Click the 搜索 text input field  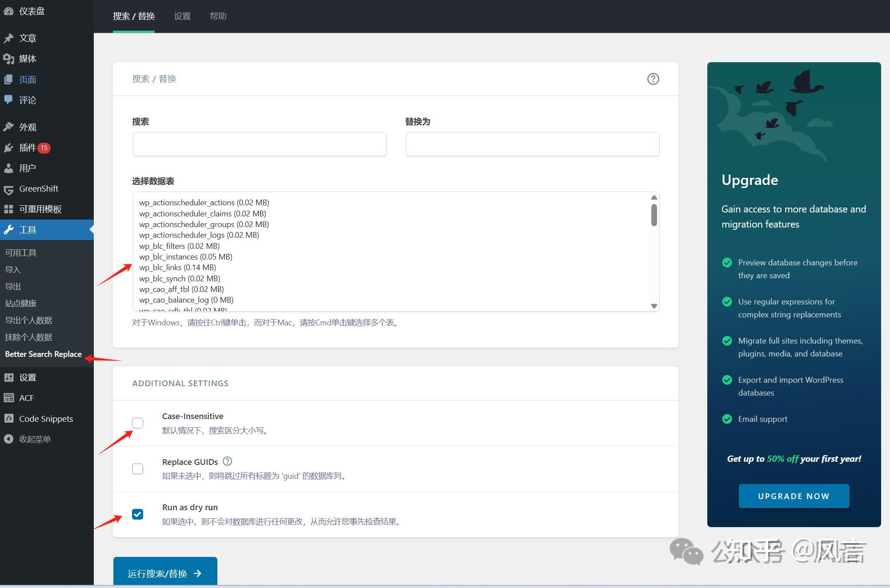(x=260, y=144)
